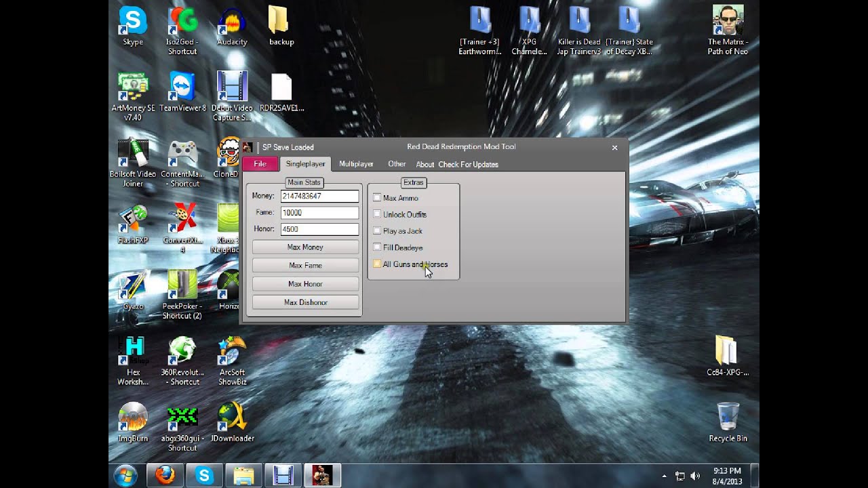Open the Other tab

pos(397,164)
